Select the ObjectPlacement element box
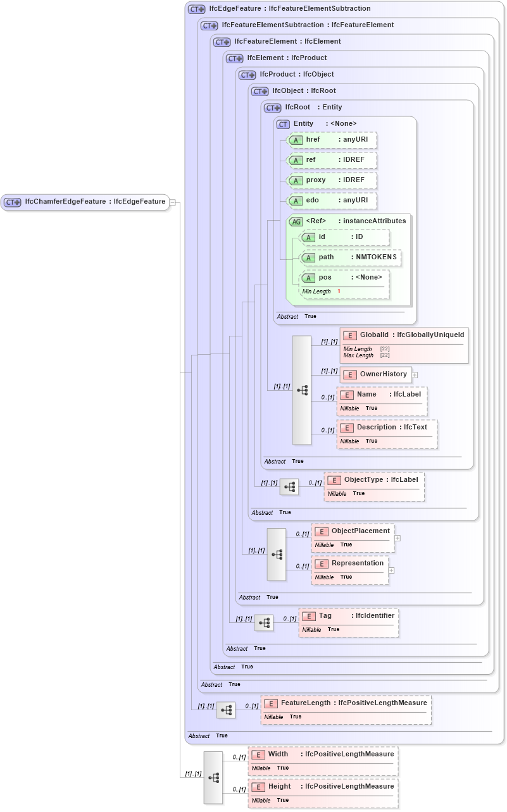Screen dimensions: 507x812 click(x=352, y=537)
